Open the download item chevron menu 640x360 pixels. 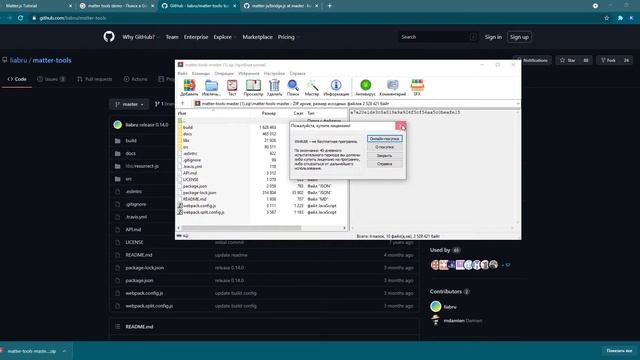pyautogui.click(x=64, y=351)
